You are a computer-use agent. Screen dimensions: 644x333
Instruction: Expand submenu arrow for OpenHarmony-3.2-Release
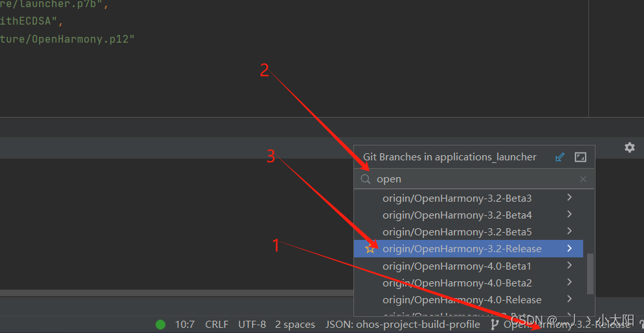[570, 248]
